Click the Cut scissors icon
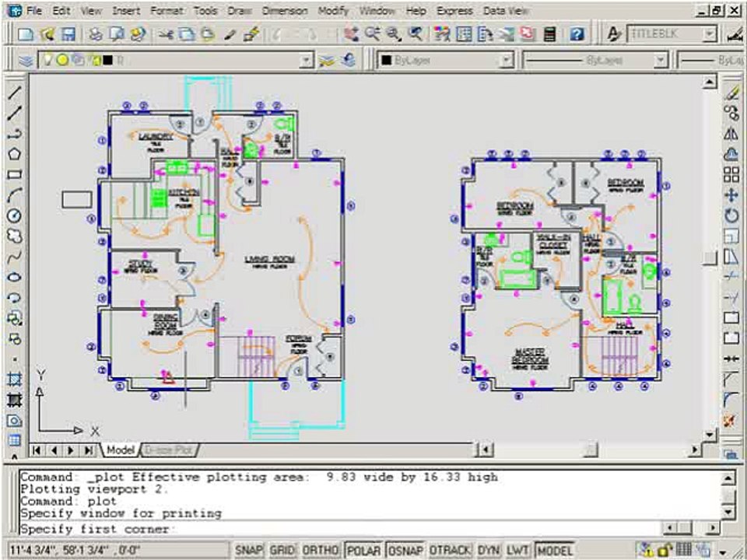 [x=166, y=33]
